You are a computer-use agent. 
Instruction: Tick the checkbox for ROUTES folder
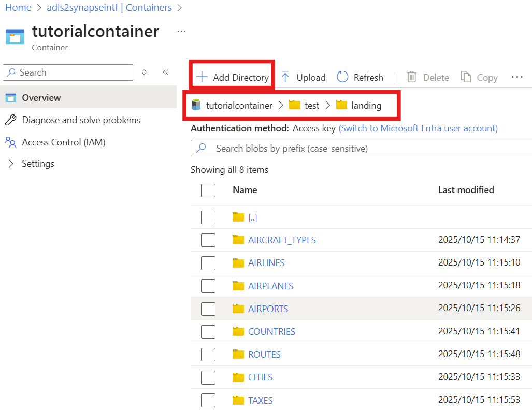point(208,355)
